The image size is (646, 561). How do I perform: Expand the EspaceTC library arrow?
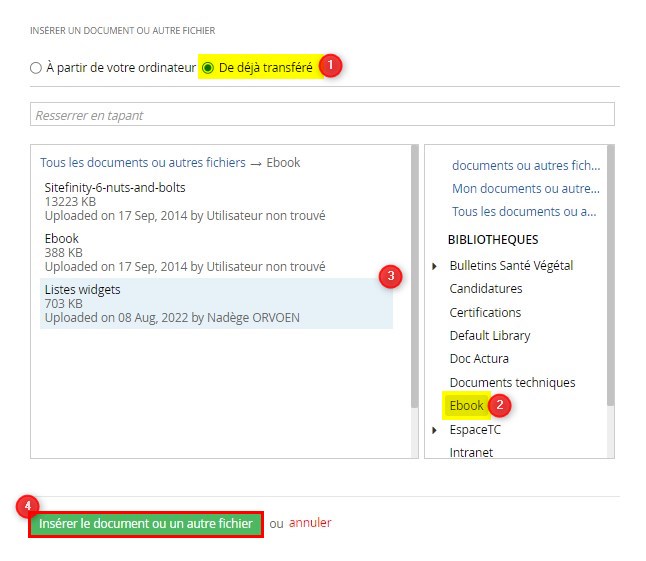tap(434, 430)
